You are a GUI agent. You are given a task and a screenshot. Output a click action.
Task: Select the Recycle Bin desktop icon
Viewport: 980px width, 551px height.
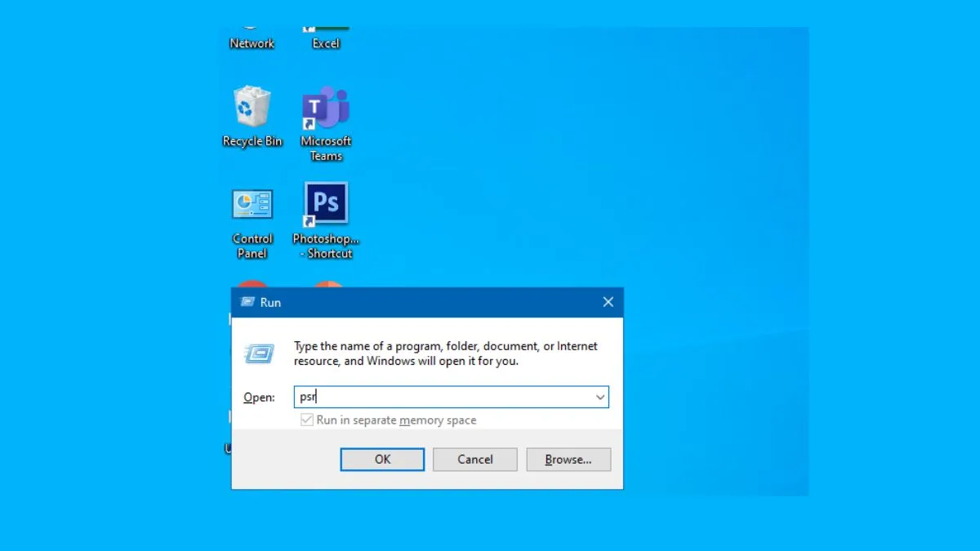(252, 108)
